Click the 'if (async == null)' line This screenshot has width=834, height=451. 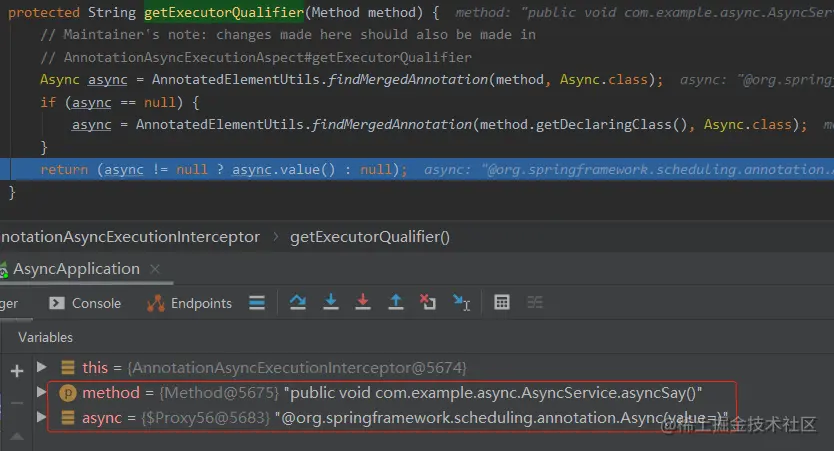click(120, 102)
